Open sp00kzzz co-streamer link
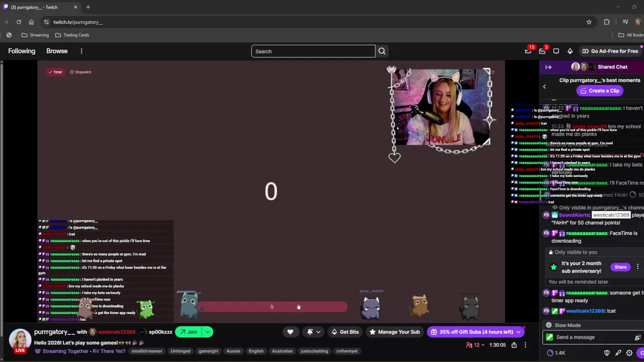Viewport: 644px width, 362px height. click(x=160, y=332)
